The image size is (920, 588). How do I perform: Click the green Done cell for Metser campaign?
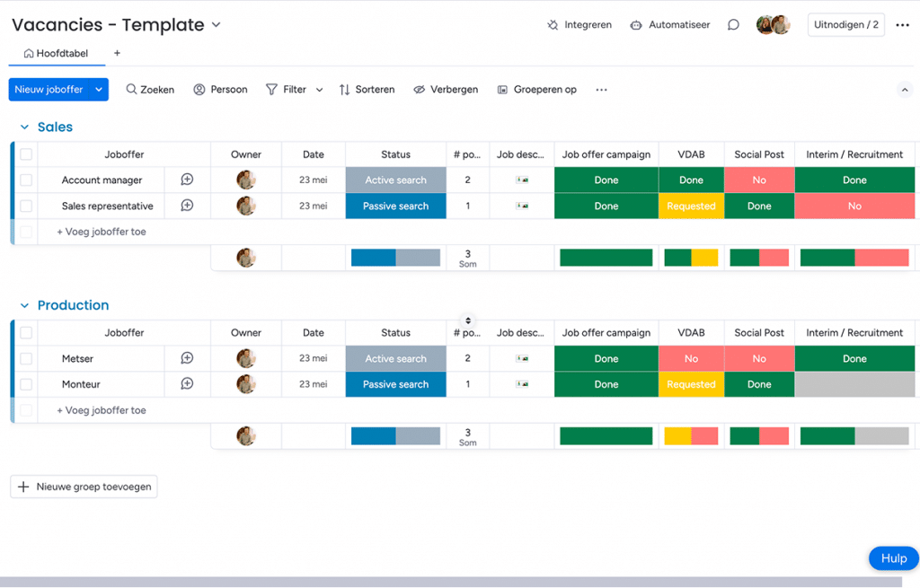(x=606, y=358)
